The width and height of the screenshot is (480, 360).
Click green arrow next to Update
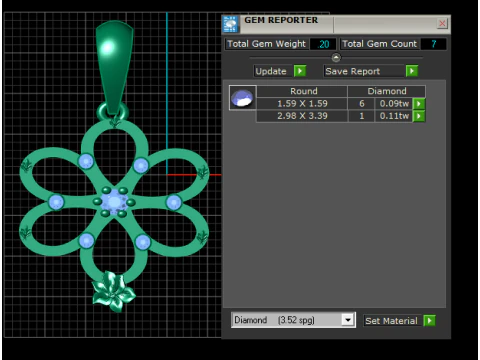click(x=300, y=71)
